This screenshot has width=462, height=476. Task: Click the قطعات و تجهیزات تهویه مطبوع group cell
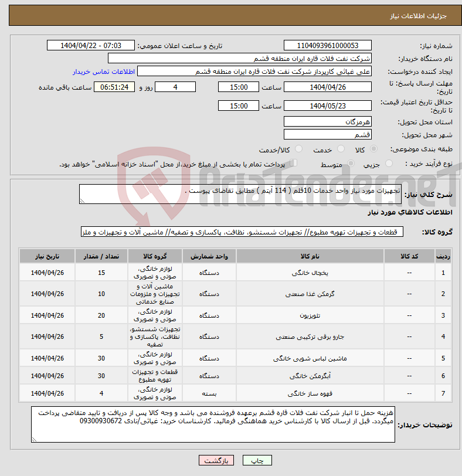[155, 376]
